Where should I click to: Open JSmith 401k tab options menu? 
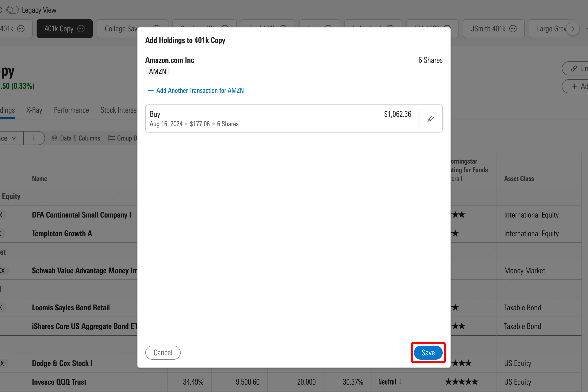coord(513,29)
